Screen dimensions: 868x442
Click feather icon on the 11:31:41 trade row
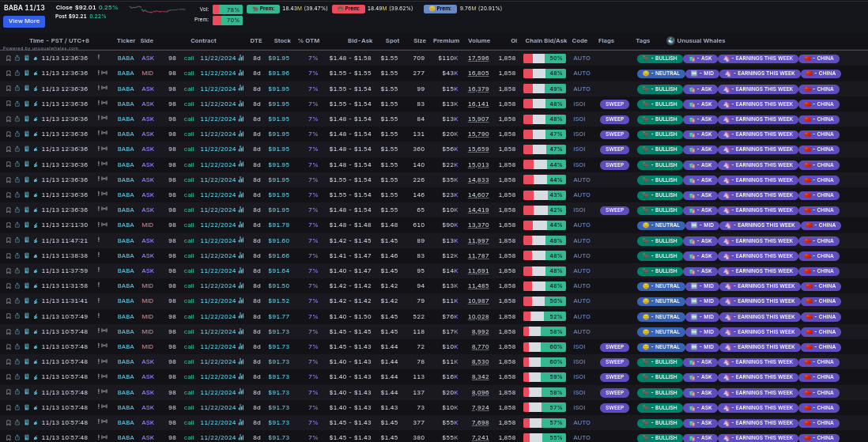[x=36, y=301]
